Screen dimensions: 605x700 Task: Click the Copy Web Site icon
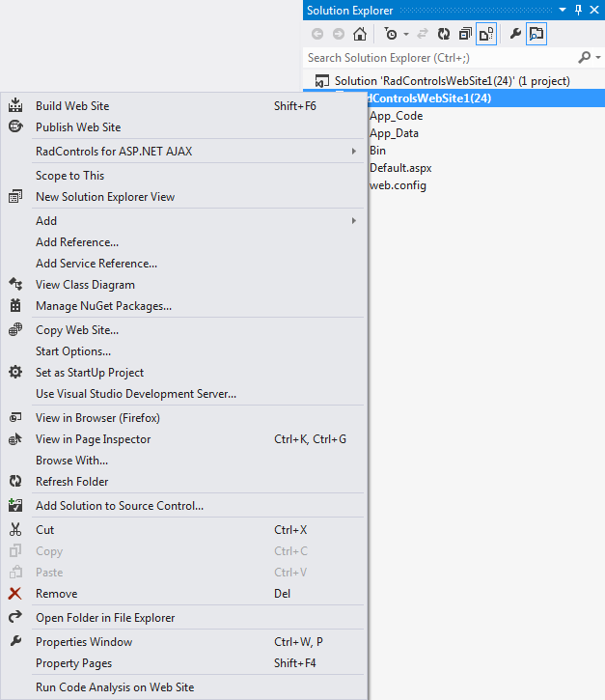tap(15, 329)
